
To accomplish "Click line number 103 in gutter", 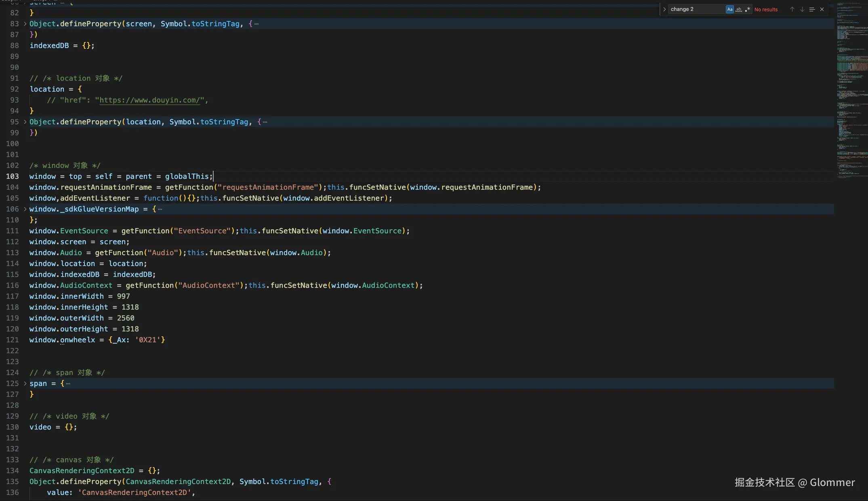I will (x=13, y=176).
